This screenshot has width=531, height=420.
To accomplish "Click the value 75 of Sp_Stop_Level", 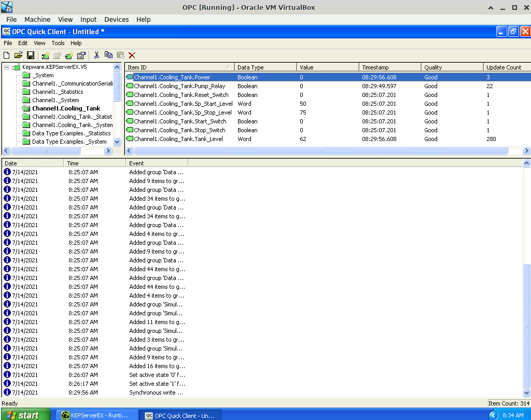I will point(303,113).
